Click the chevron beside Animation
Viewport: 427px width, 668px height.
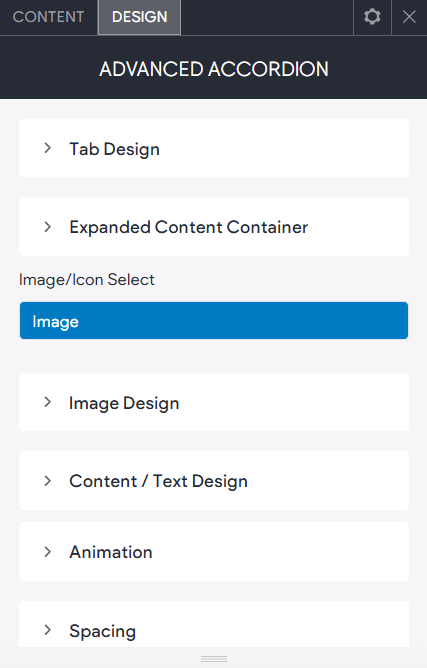pos(48,552)
